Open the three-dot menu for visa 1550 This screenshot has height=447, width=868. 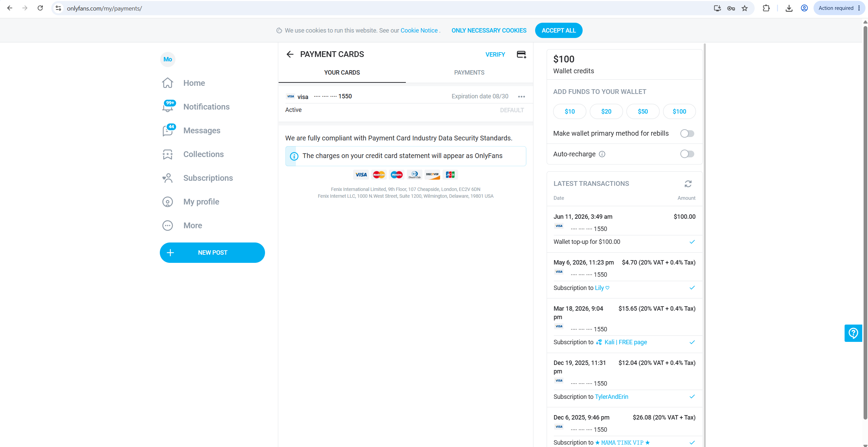tap(522, 97)
